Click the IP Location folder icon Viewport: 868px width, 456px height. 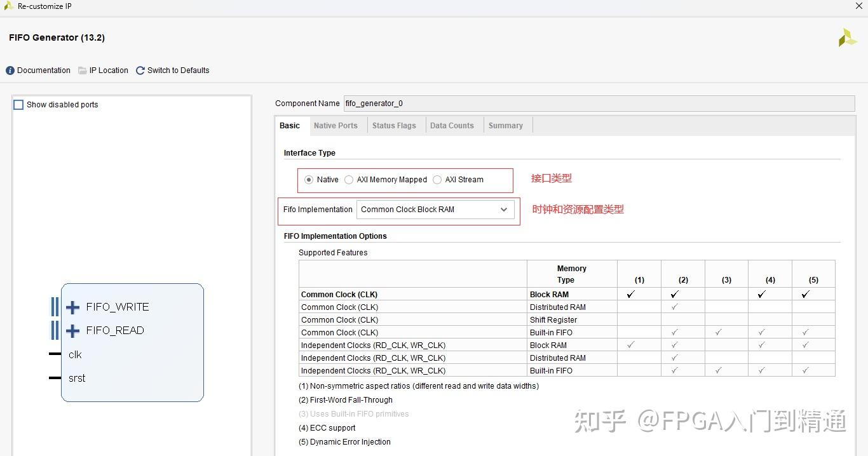click(x=83, y=70)
